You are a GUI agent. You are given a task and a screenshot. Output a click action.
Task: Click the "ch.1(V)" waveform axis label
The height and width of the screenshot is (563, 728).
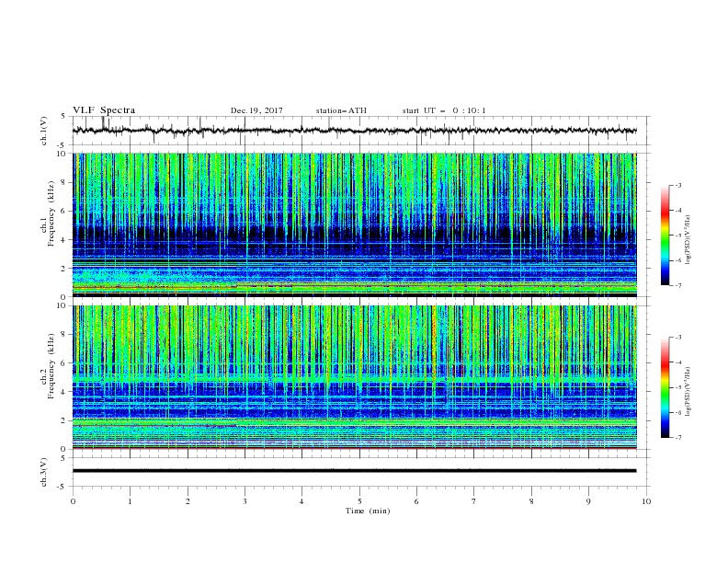tap(44, 131)
